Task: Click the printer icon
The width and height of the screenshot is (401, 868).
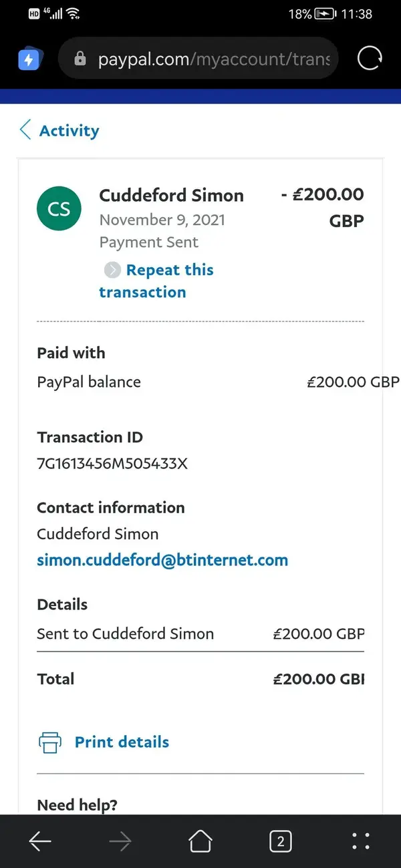Action: pos(49,742)
